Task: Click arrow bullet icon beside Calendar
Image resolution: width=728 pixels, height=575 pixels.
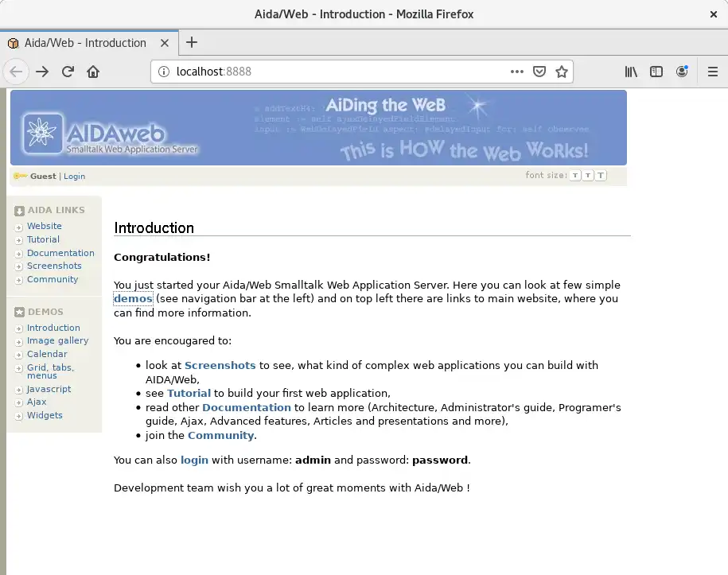Action: point(18,355)
